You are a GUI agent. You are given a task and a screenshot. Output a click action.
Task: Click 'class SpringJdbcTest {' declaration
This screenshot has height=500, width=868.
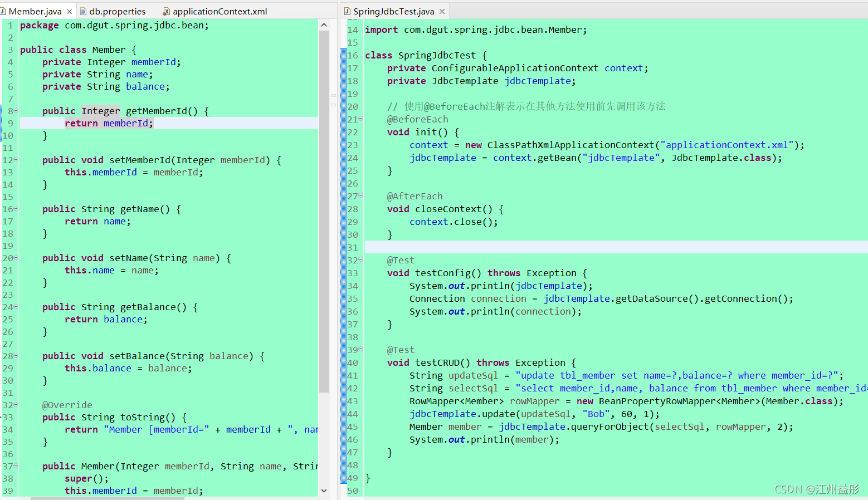[x=426, y=55]
